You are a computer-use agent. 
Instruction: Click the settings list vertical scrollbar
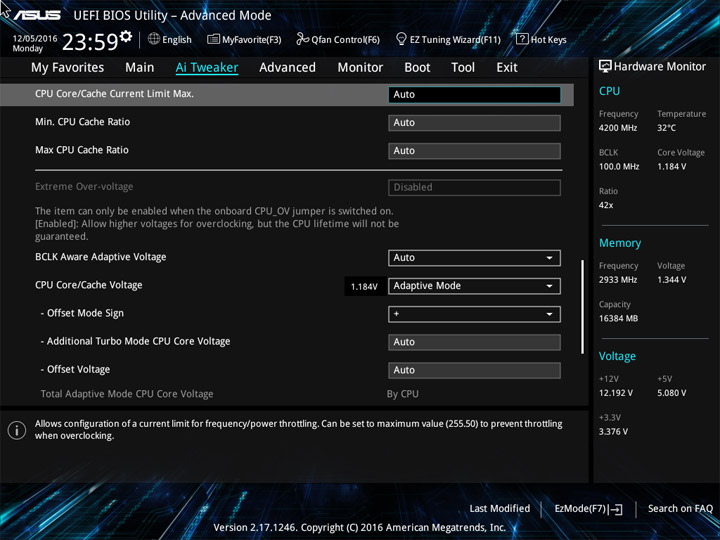click(x=583, y=307)
